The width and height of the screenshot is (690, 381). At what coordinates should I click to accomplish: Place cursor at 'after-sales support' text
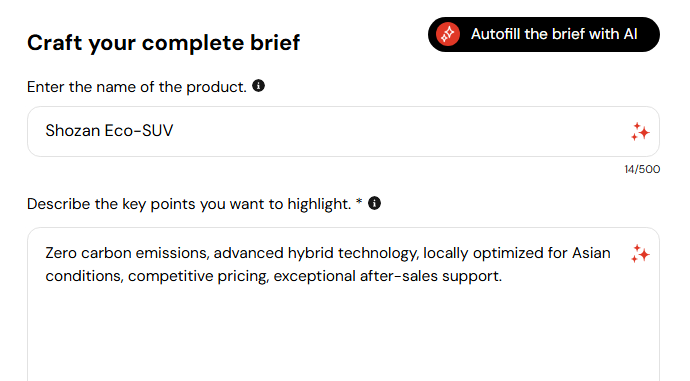[x=431, y=276]
